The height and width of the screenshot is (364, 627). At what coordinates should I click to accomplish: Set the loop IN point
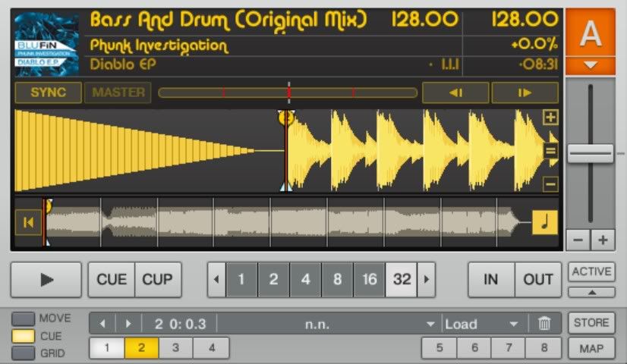pos(491,279)
